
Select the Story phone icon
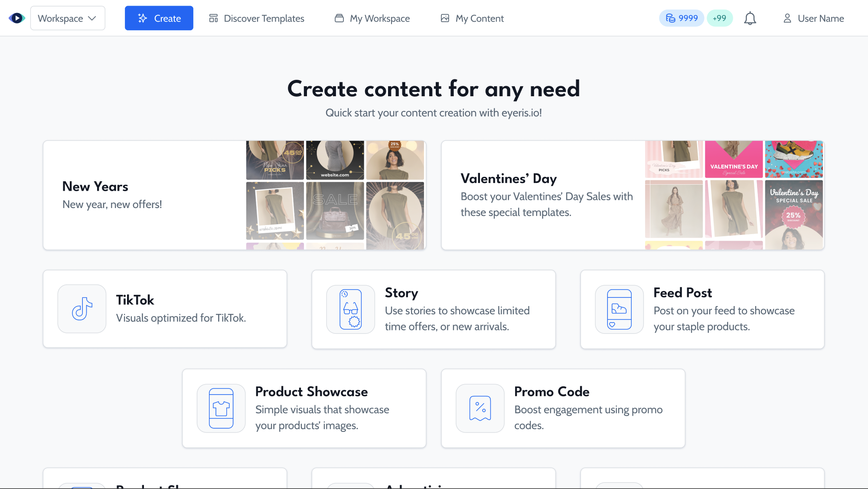[x=351, y=309]
